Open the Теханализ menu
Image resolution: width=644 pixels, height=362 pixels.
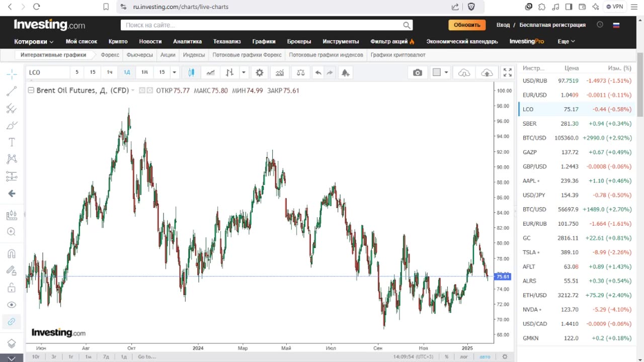227,41
